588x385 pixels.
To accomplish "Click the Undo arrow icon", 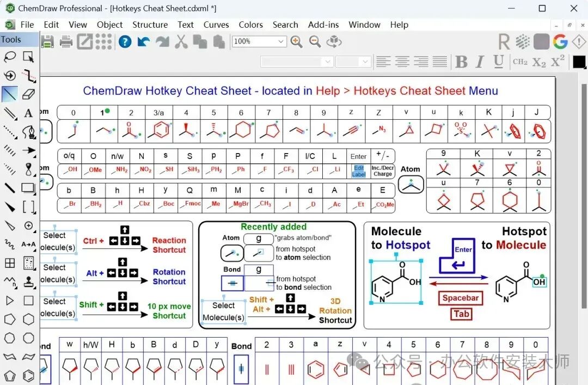I will [144, 41].
